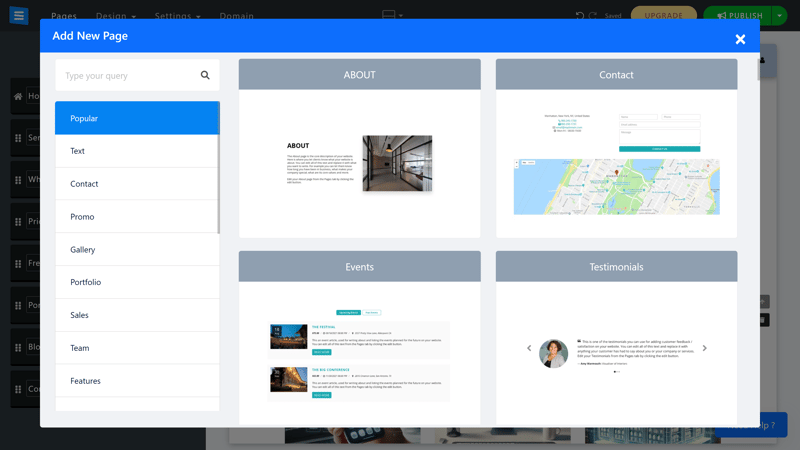Choose the Contact page template
800x450 pixels.
click(x=616, y=148)
